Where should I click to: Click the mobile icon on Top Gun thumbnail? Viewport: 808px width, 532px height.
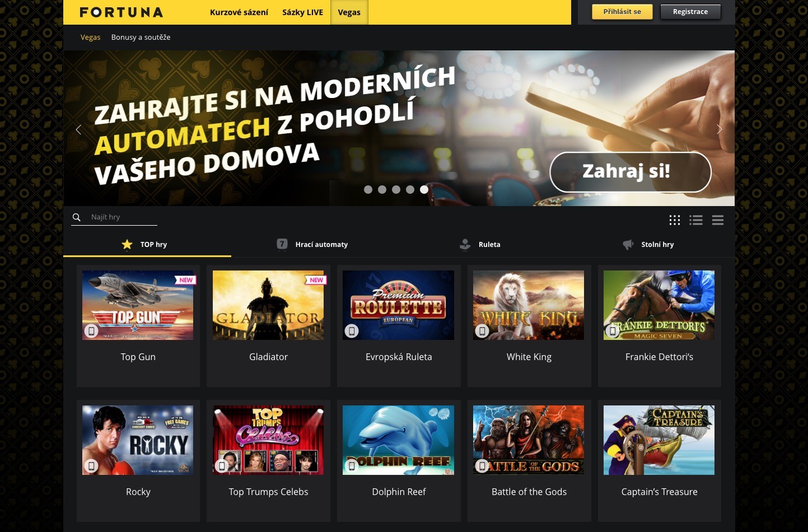[x=91, y=331]
